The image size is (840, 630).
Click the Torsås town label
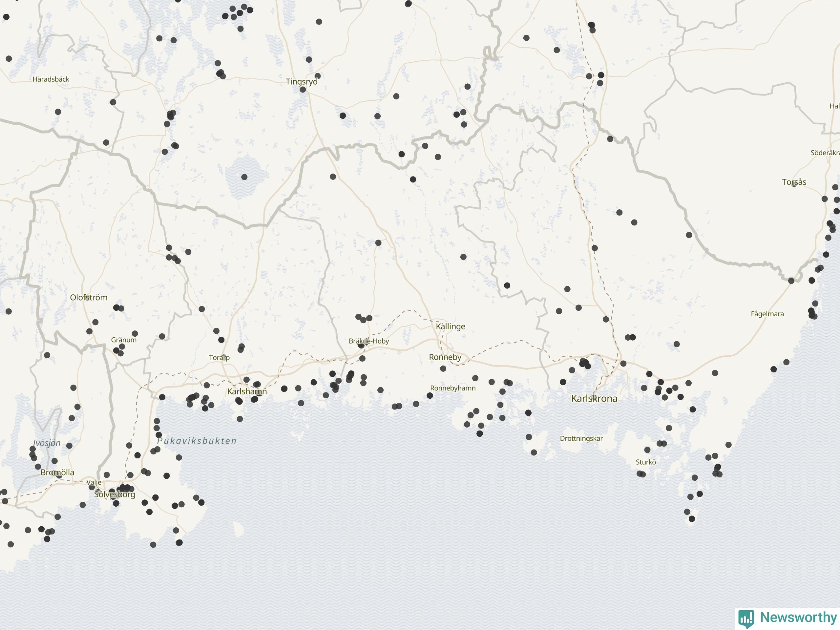coord(794,182)
